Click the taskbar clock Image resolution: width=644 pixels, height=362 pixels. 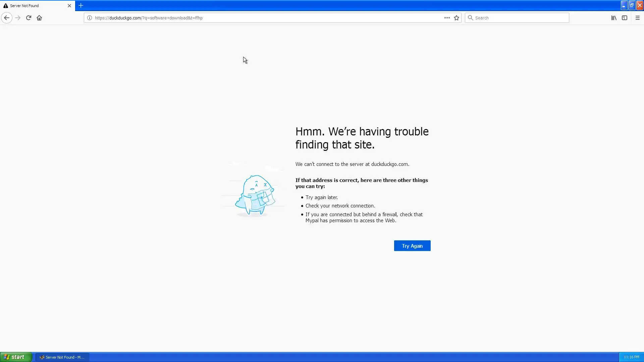(x=631, y=357)
